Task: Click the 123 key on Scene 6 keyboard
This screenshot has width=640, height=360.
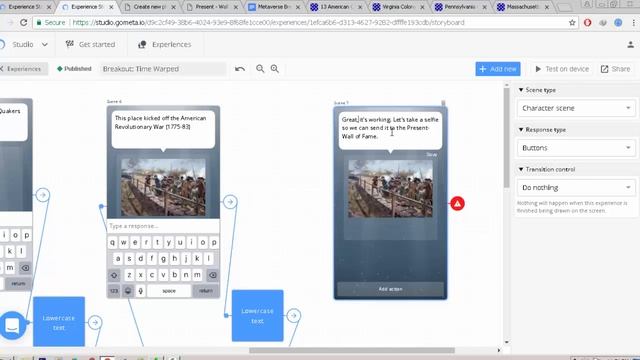Action: (x=114, y=291)
